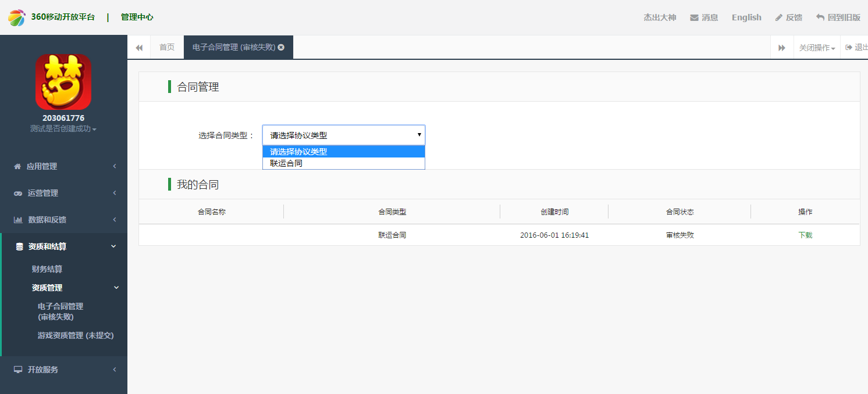
Task: Click the 下载 link in the contract row
Action: 805,235
